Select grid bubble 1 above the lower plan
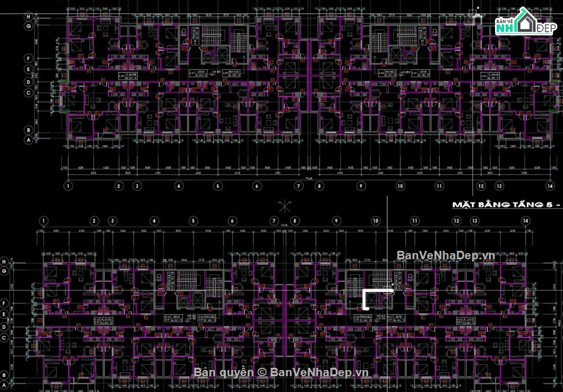563x392 pixels. point(43,221)
